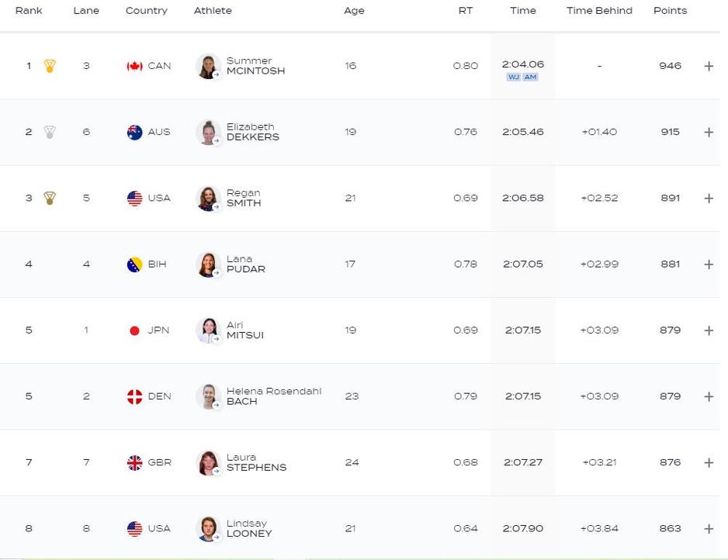Click the Bosnia and Herzegovina flag icon
The width and height of the screenshot is (728, 560).
point(134,264)
